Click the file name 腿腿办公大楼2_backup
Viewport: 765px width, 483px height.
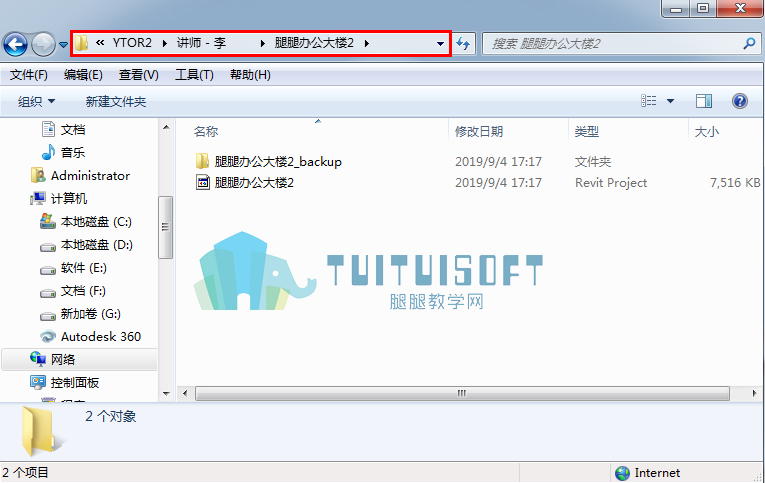278,161
